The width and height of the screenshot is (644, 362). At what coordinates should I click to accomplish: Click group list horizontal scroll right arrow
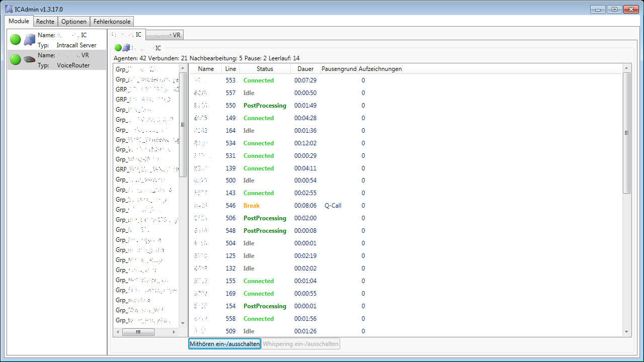174,332
